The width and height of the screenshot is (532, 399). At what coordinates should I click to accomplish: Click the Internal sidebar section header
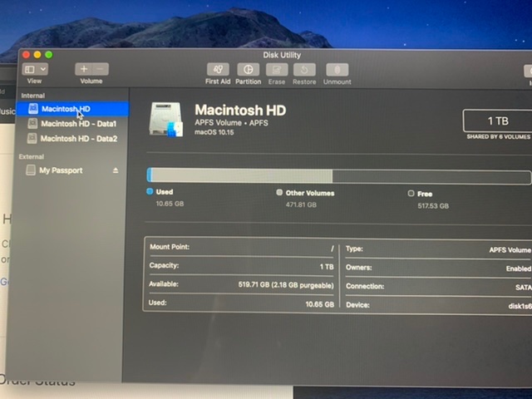coord(33,96)
